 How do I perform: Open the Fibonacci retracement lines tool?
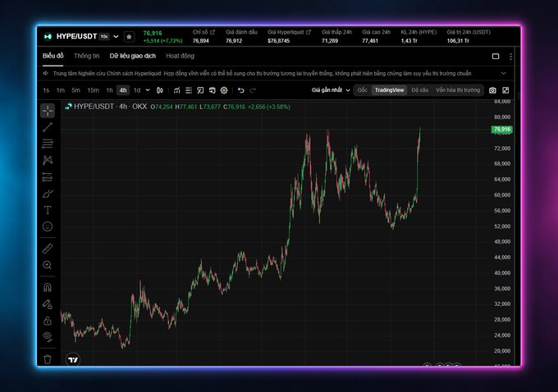click(x=48, y=144)
